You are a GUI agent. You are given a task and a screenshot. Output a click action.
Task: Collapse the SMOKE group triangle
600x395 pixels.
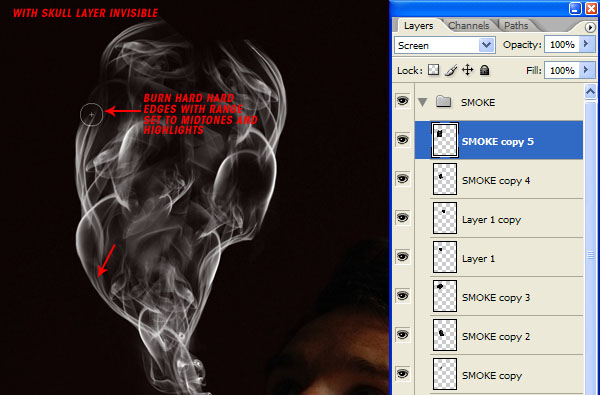[x=422, y=102]
